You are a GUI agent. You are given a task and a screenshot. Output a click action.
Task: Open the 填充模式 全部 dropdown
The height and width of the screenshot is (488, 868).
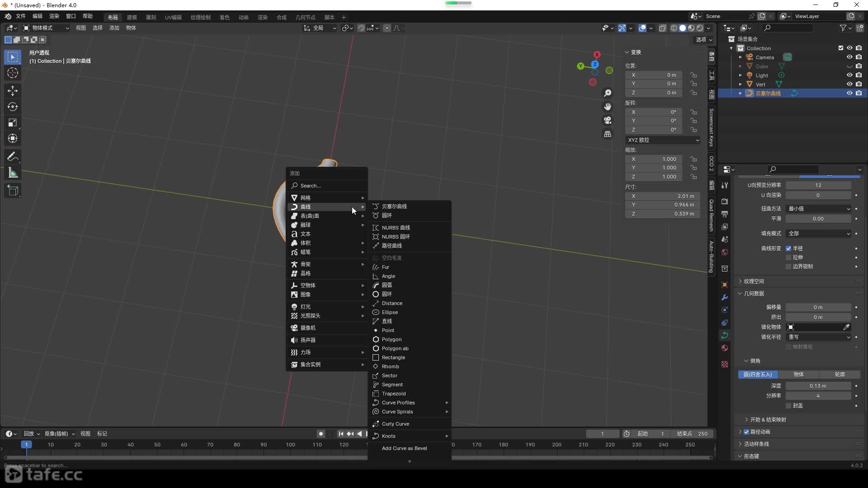click(x=819, y=234)
